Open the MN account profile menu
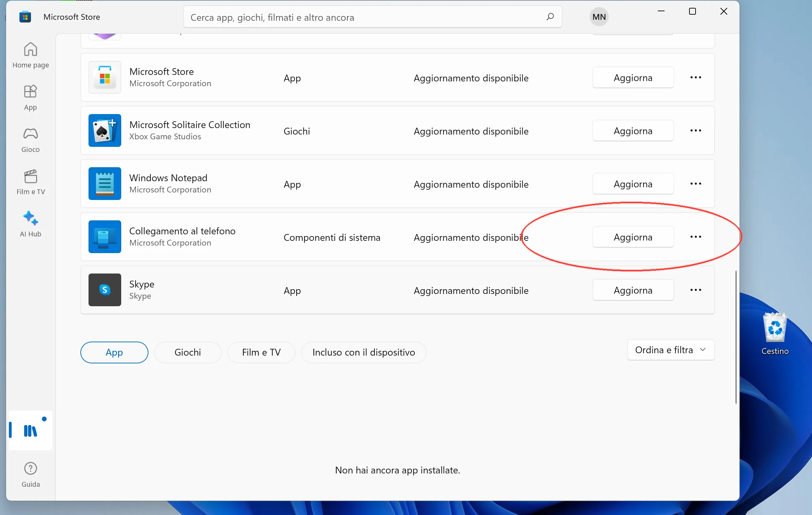The width and height of the screenshot is (812, 515). [598, 17]
